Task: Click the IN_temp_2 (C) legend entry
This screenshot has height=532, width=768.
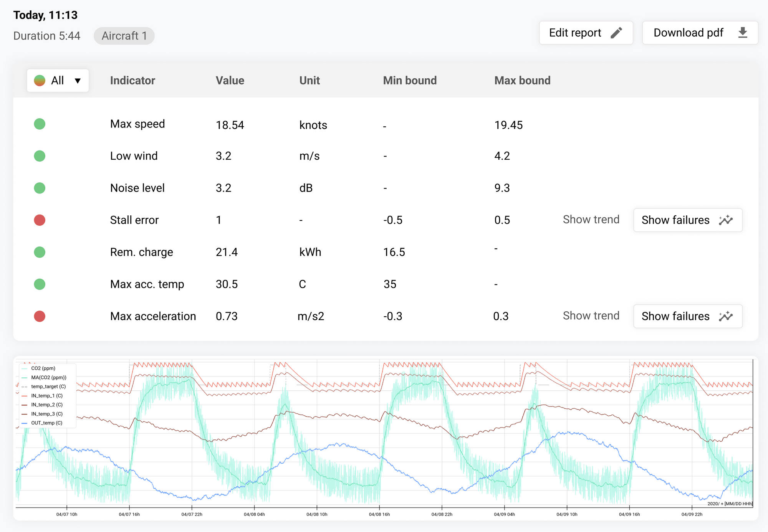Action: point(46,405)
